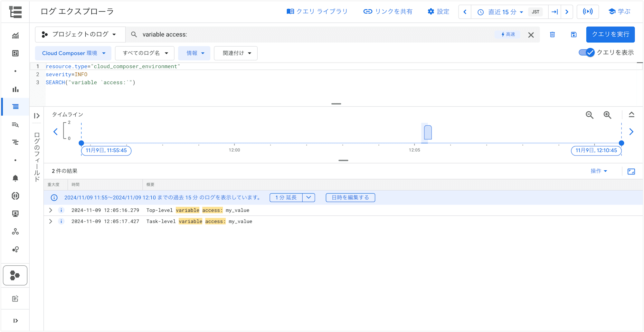Open 学ぶ learn panel
The height and width of the screenshot is (332, 644).
[619, 12]
